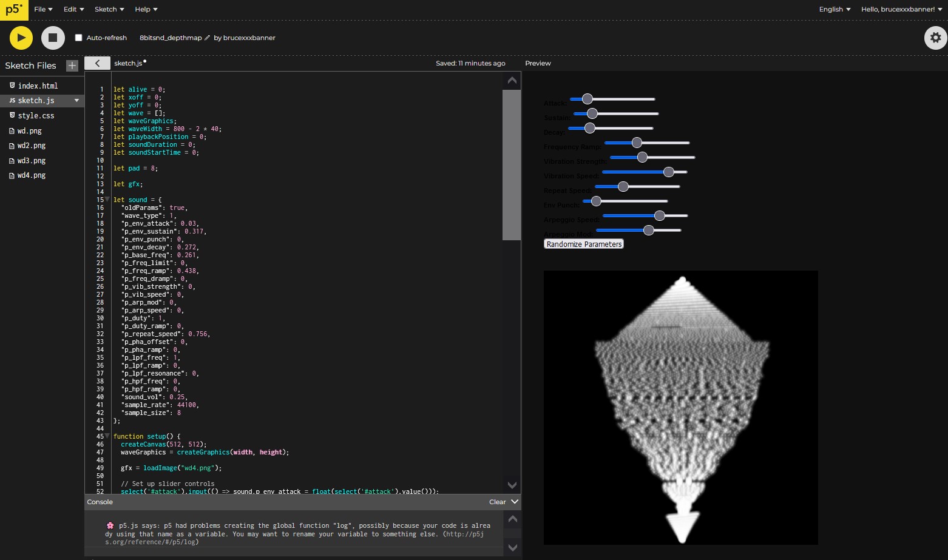Click the Randomize Parameters button
The height and width of the screenshot is (560, 948).
point(584,244)
